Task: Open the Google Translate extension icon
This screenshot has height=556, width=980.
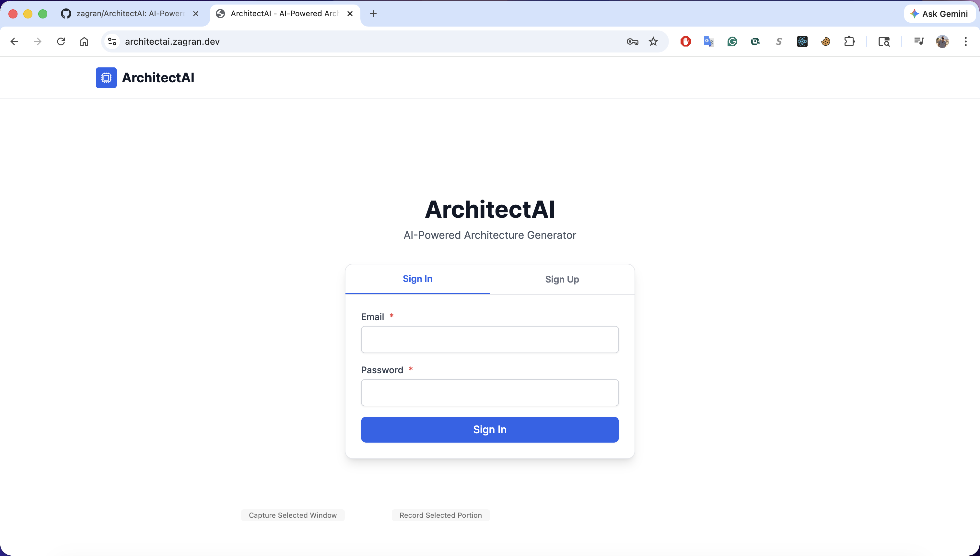Action: (709, 41)
